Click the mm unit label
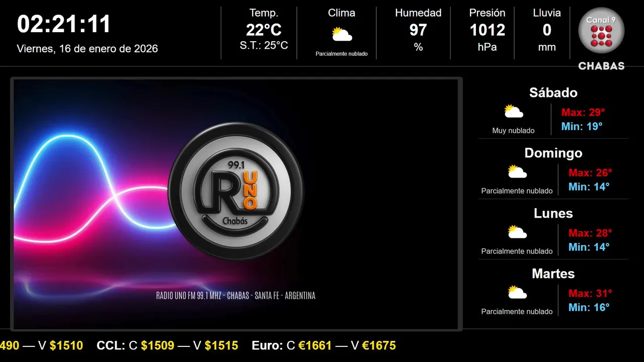 547,47
